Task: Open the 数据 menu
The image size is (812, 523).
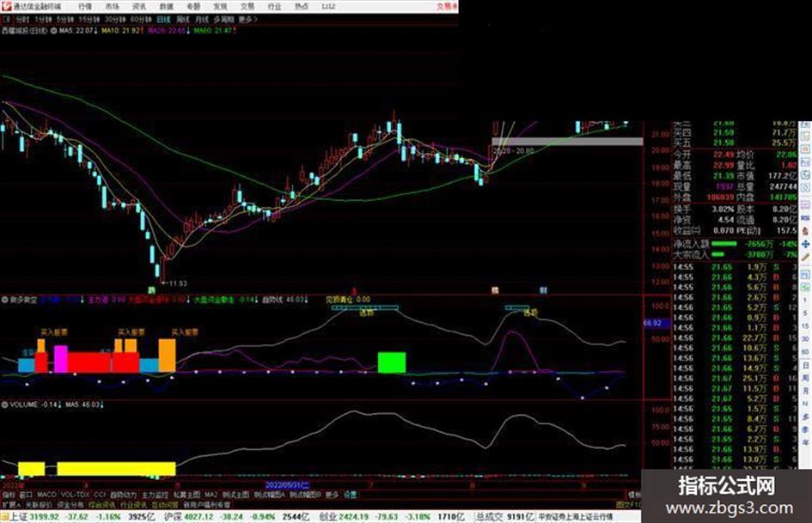Action: 166,6
